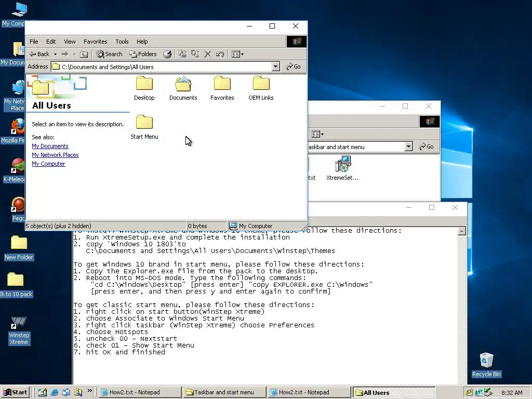The height and width of the screenshot is (399, 532).
Task: Open the View menu
Action: tap(70, 42)
